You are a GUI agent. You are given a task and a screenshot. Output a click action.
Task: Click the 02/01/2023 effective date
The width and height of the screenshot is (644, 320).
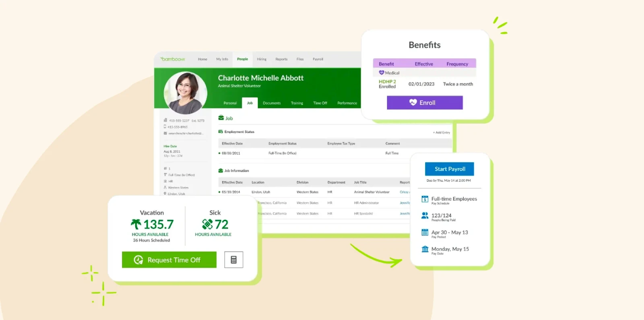click(x=421, y=84)
